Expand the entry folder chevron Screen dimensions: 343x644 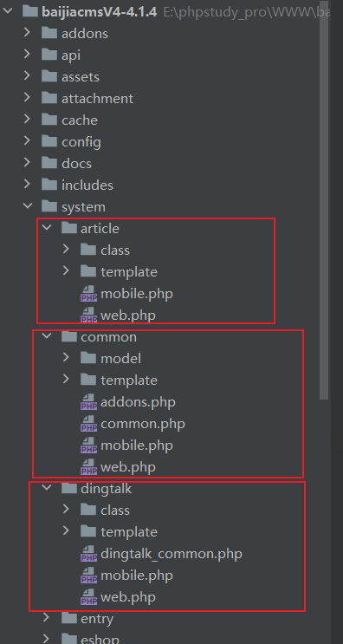47,618
